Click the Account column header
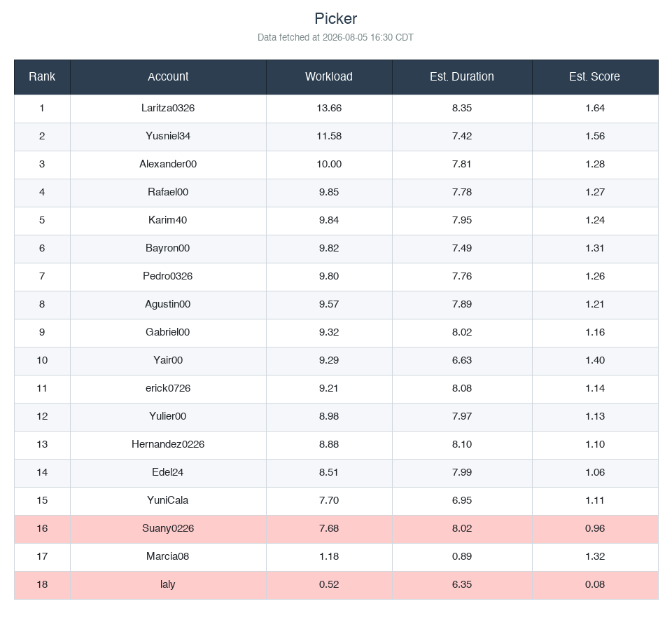The image size is (672, 620). (168, 77)
